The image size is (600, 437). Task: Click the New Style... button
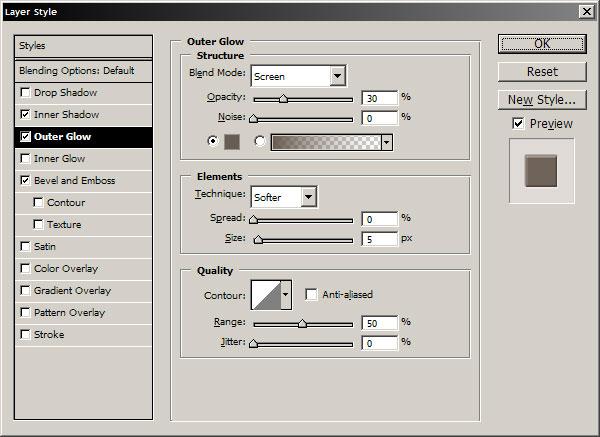click(541, 99)
